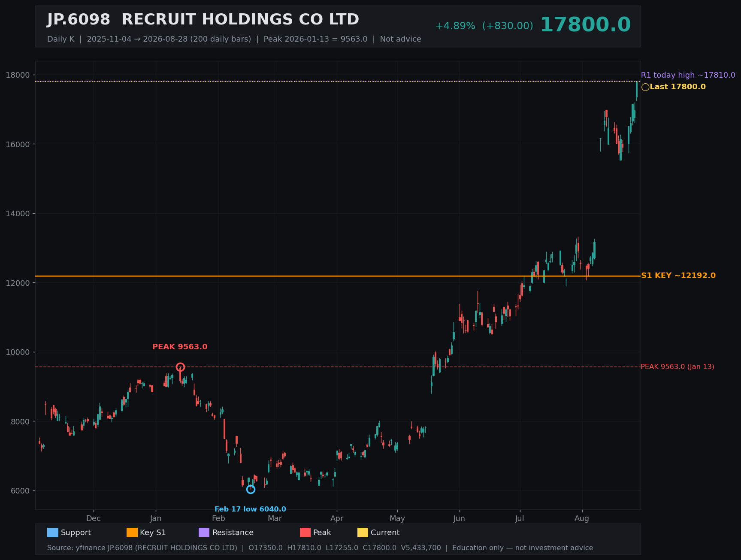Select the Key S1 legend label
Image resolution: width=741 pixels, height=560 pixels.
pyautogui.click(x=153, y=533)
